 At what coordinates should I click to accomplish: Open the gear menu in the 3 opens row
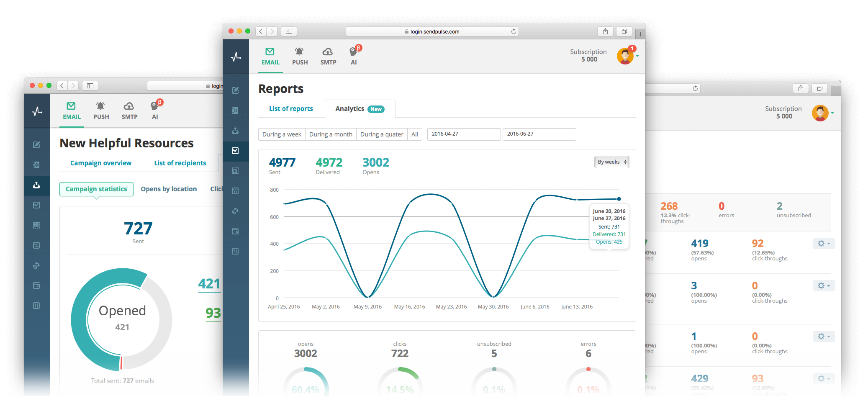tap(824, 286)
